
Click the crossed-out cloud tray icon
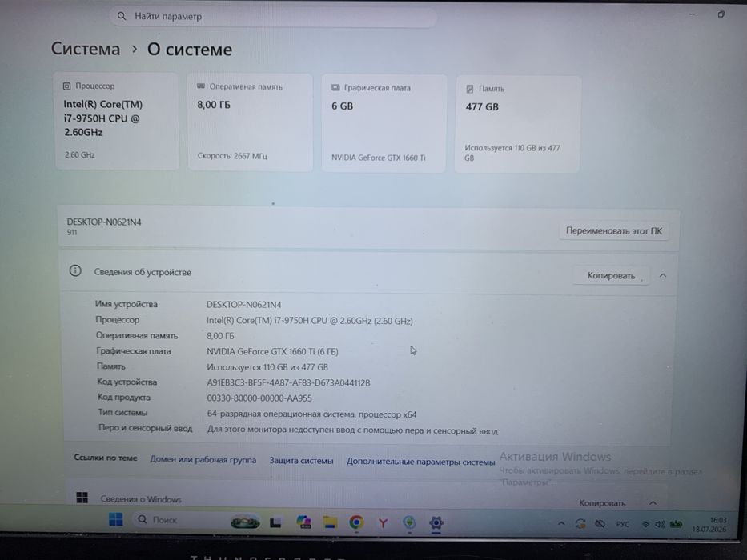[x=600, y=524]
